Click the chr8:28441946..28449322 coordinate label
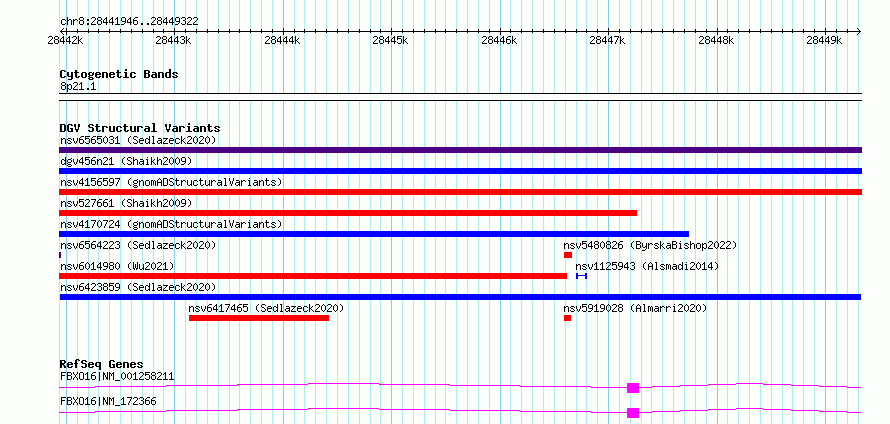890x424 pixels. click(129, 22)
